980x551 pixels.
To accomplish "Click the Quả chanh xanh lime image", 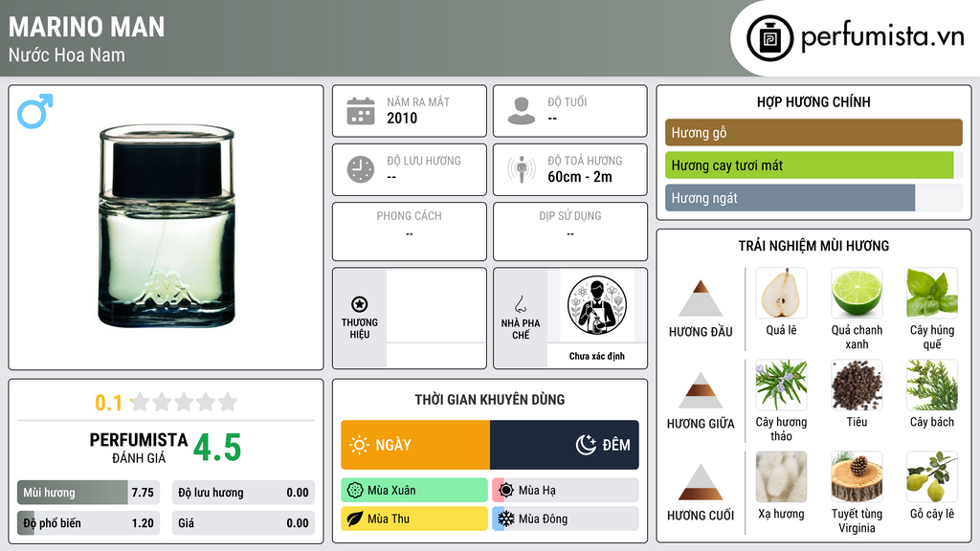I will click(x=857, y=294).
